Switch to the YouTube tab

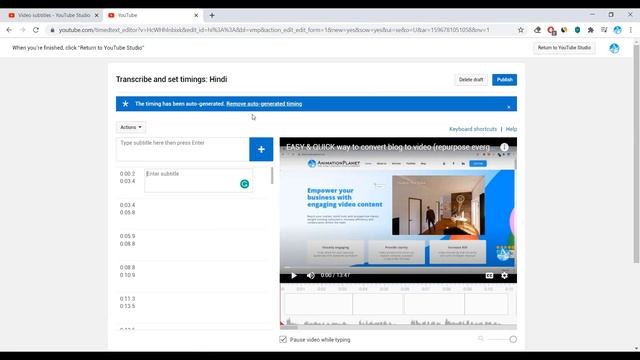[x=151, y=16]
